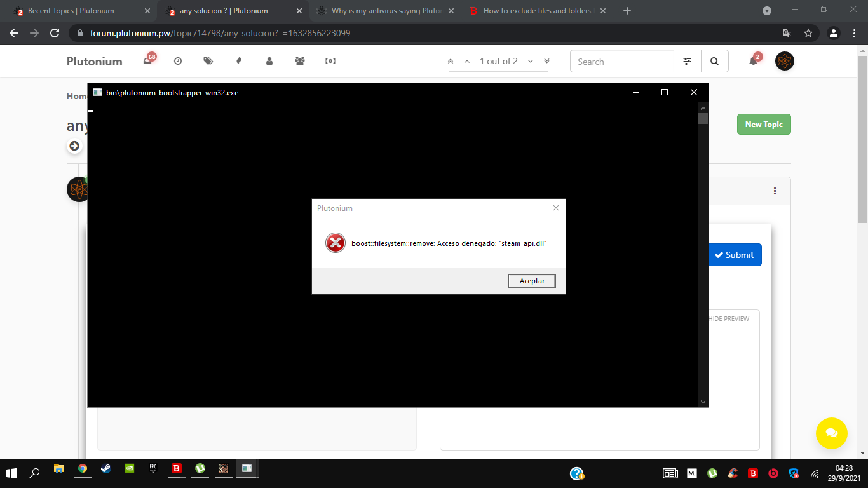Click the yellow chat bubble button
The image size is (868, 488).
tap(831, 433)
